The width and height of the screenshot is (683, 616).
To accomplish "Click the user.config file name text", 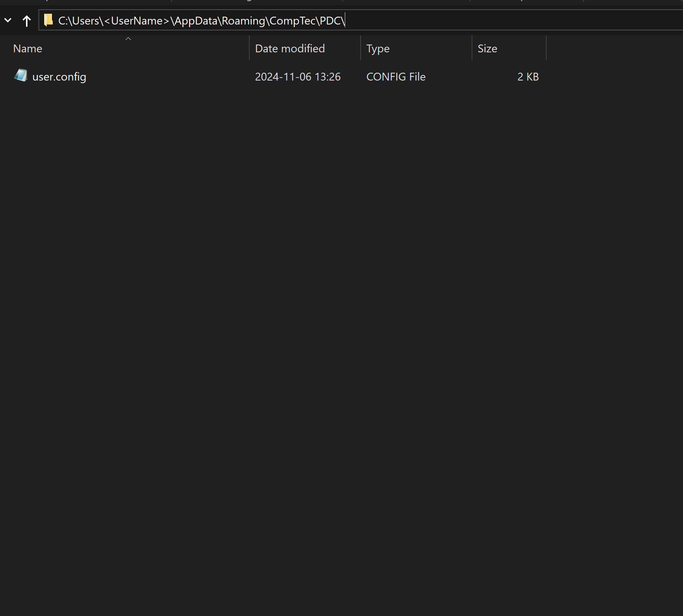I will 59,76.
